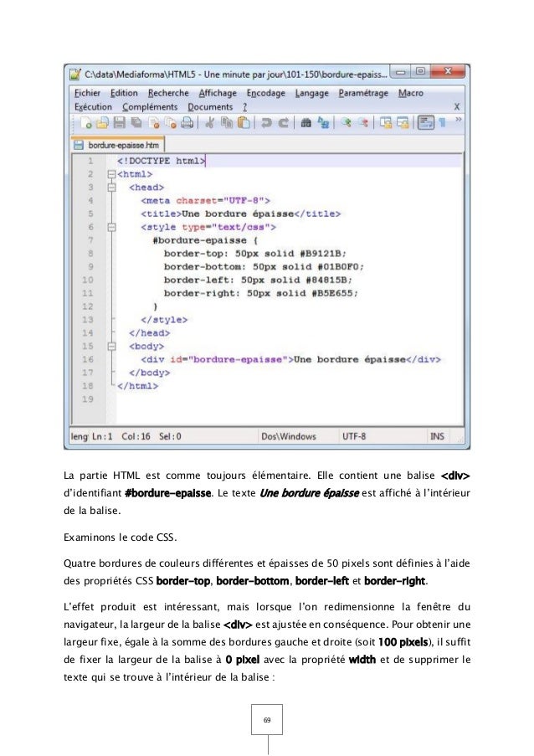
Task: Click the New document toolbar icon
Action: [87, 123]
